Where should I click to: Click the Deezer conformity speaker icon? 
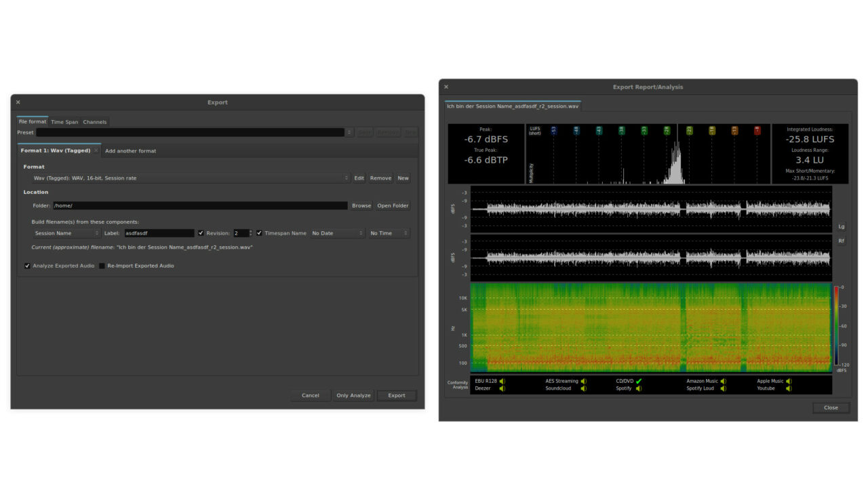(503, 390)
